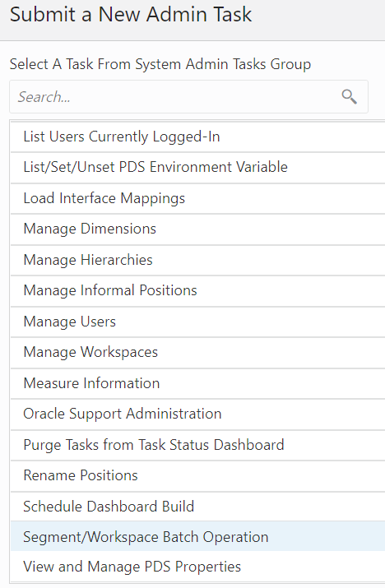Choose the Manage Users task
Viewport: 385px width, 588px height.
(197, 322)
